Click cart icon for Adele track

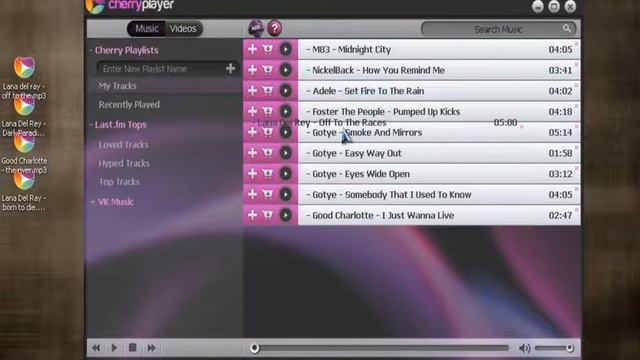coord(268,91)
